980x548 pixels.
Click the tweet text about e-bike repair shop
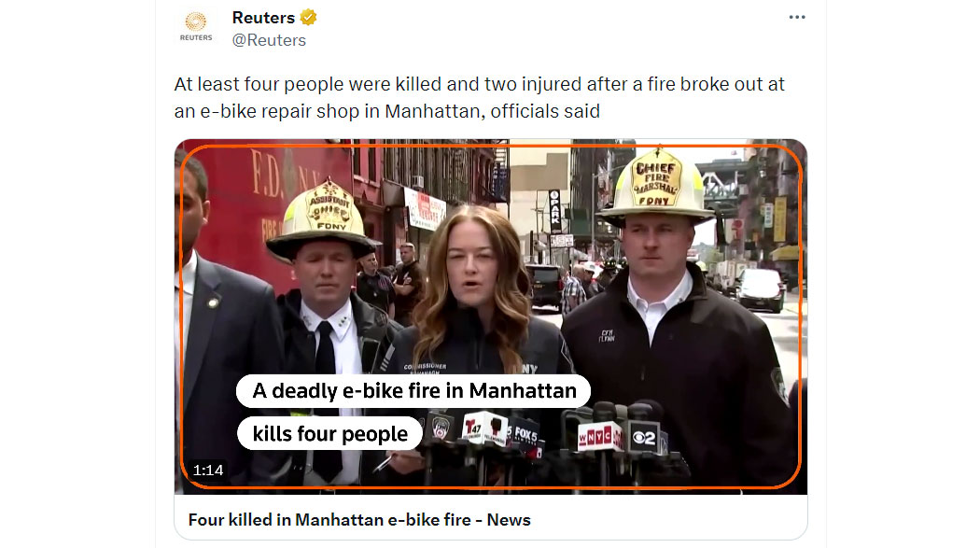click(480, 97)
